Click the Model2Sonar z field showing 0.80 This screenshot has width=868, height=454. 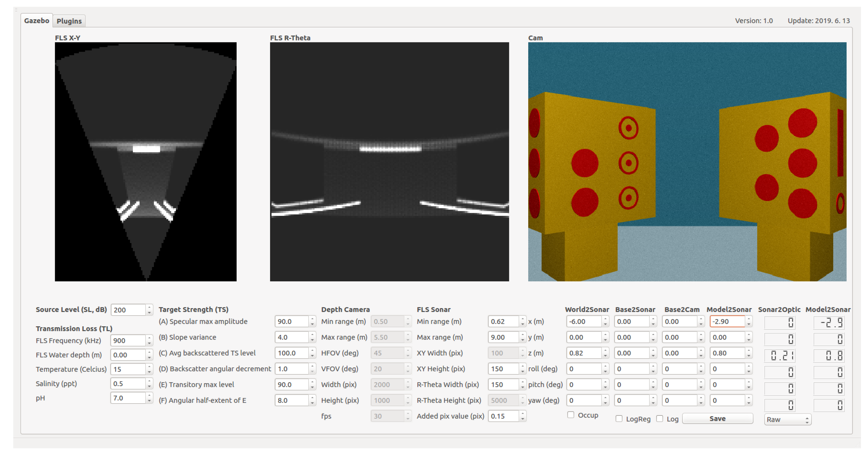pyautogui.click(x=728, y=353)
